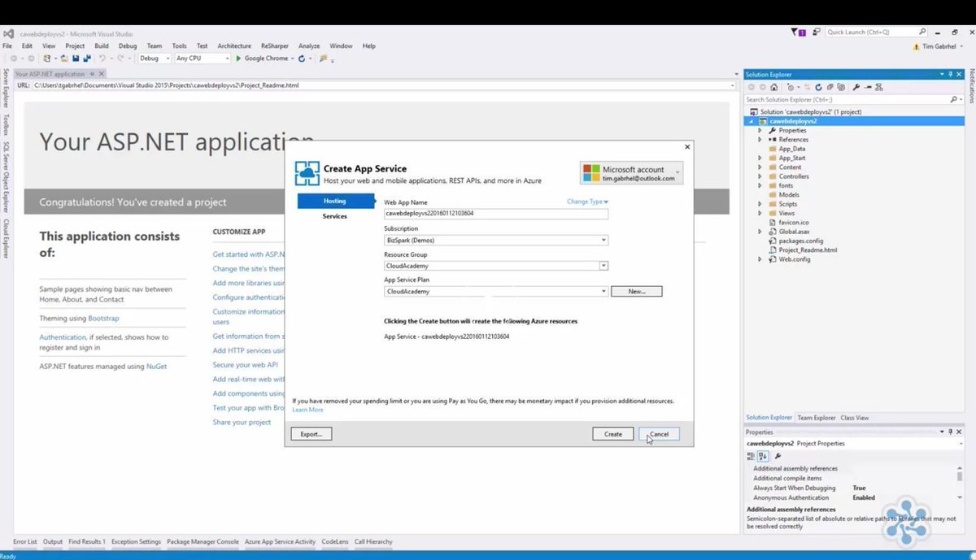Click New... button next to App Service Plan
The width and height of the screenshot is (976, 560).
(x=636, y=291)
